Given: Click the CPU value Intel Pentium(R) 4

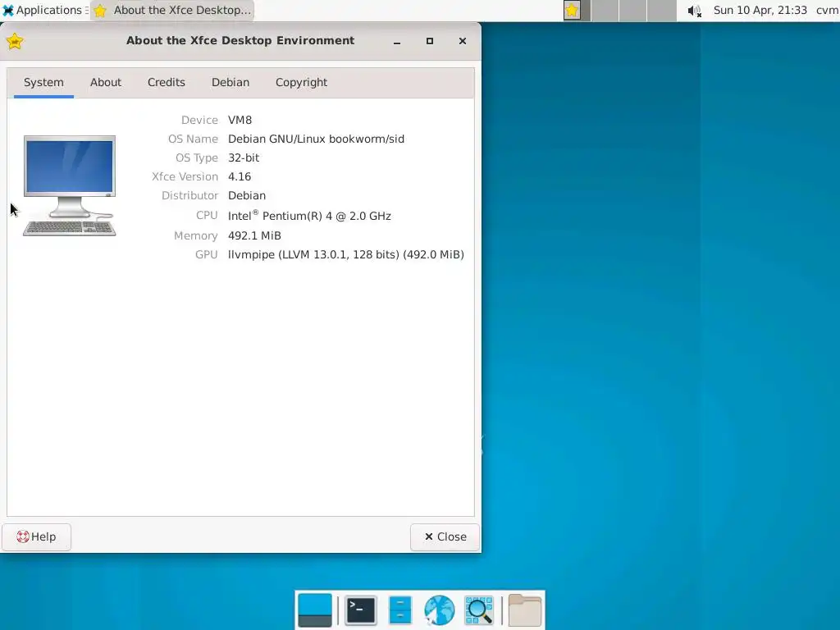Looking at the screenshot, I should 309,216.
